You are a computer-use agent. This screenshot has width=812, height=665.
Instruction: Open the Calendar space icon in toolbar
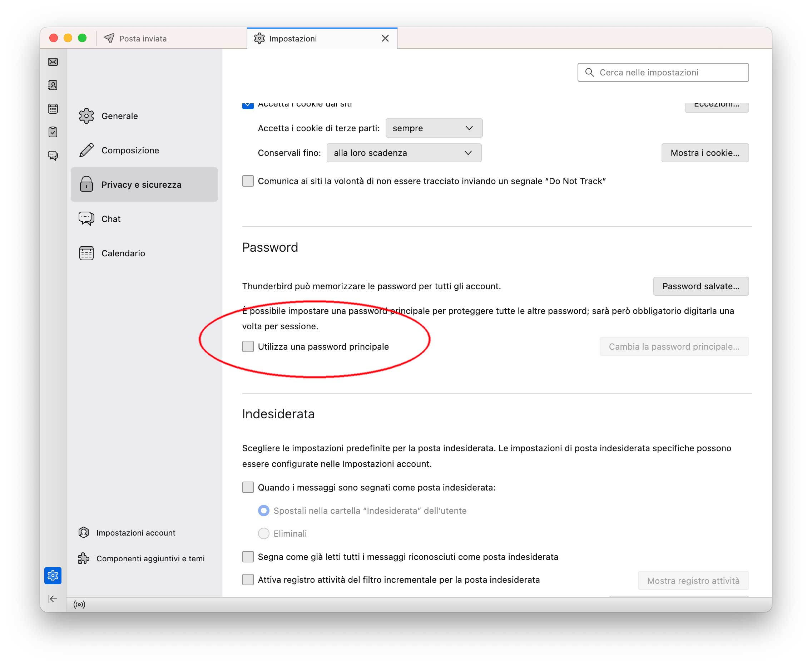point(53,109)
